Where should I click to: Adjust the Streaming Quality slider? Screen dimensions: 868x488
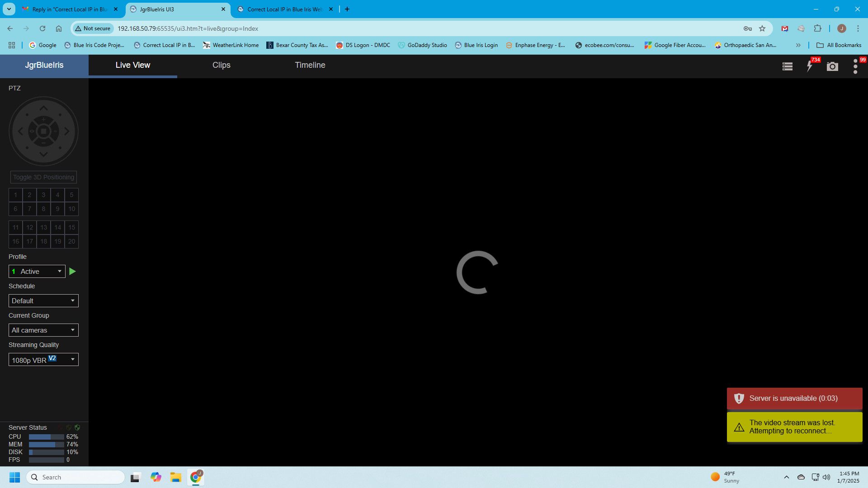43,359
